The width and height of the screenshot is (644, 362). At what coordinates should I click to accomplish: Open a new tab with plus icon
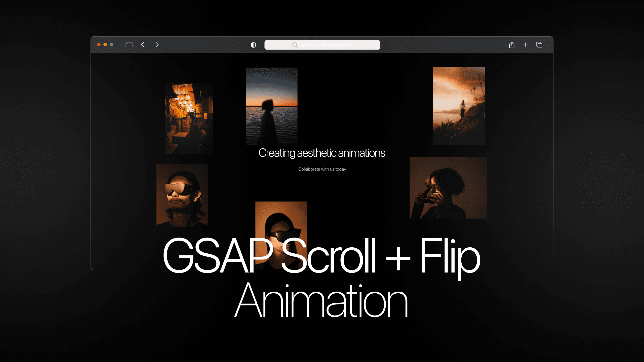525,45
